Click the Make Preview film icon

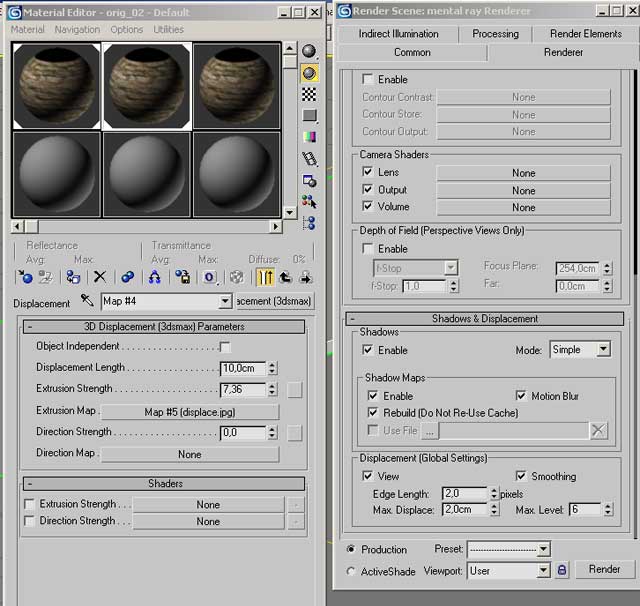coord(309,159)
